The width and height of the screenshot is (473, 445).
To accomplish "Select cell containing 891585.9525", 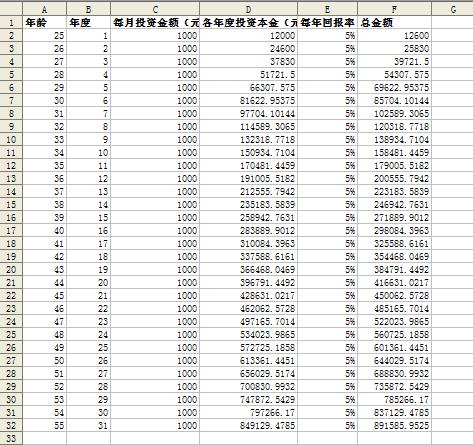I will pyautogui.click(x=394, y=425).
